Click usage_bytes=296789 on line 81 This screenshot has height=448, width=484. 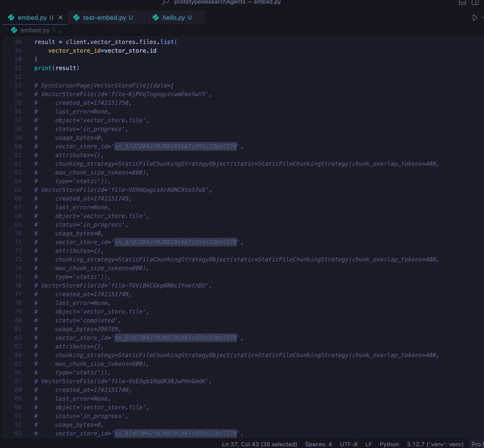87,329
